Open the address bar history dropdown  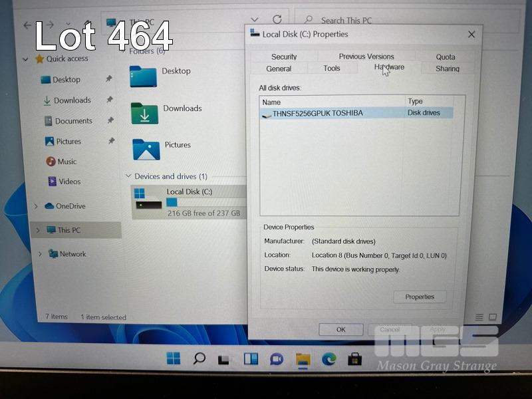255,20
